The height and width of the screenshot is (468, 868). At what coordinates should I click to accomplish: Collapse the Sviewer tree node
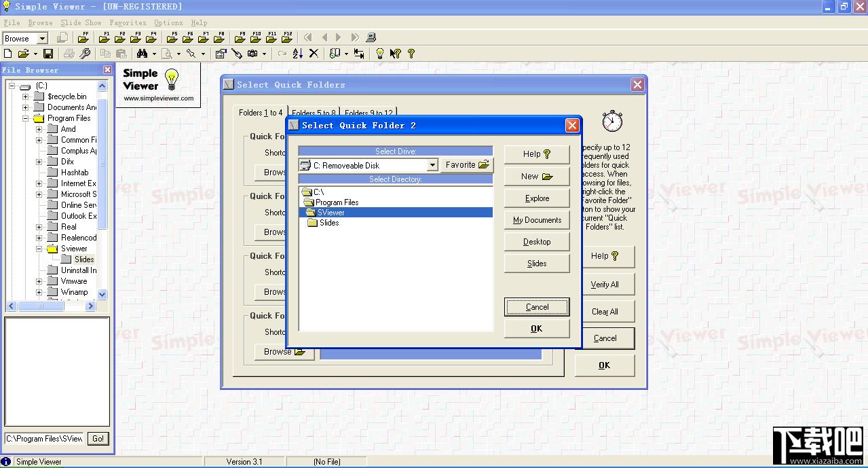coord(39,249)
